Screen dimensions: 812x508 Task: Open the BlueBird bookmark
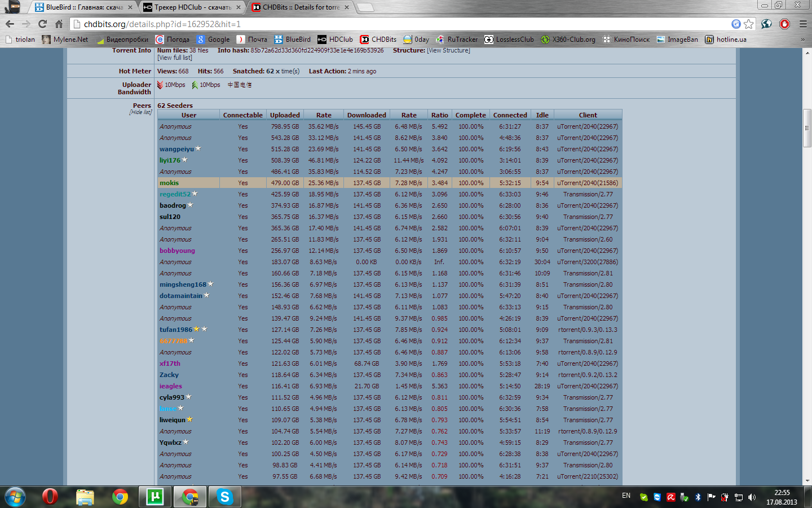[x=293, y=40]
